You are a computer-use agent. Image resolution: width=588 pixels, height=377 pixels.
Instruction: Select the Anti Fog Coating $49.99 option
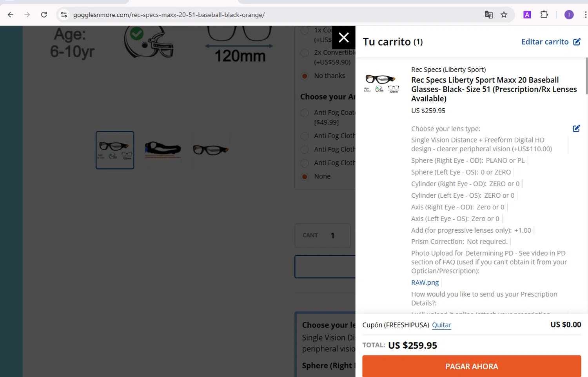(x=305, y=113)
